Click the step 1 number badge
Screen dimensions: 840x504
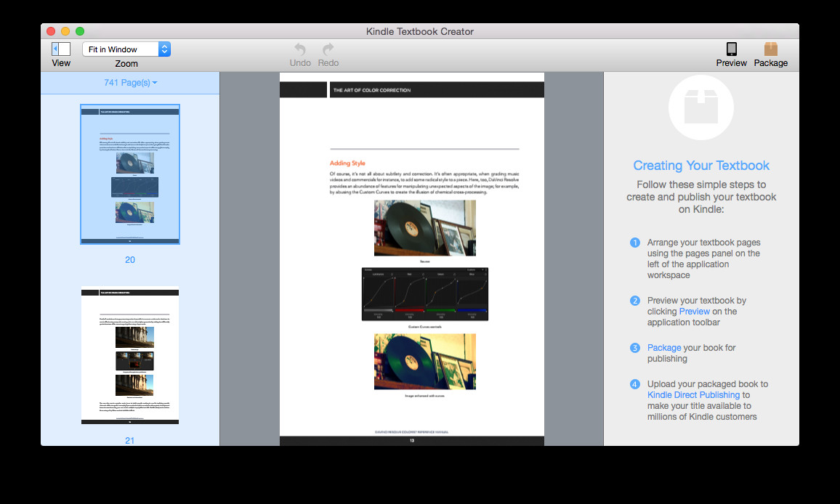pyautogui.click(x=635, y=243)
